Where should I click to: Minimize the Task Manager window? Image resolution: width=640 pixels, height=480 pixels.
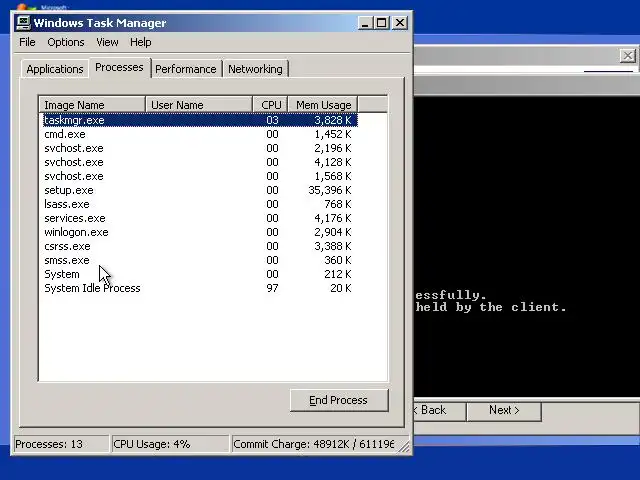click(x=365, y=23)
